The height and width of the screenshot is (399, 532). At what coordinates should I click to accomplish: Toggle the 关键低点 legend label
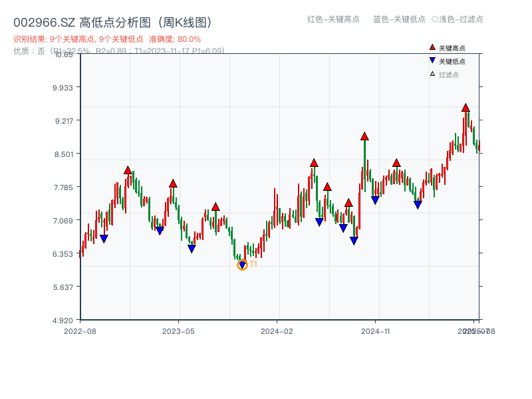(452, 61)
